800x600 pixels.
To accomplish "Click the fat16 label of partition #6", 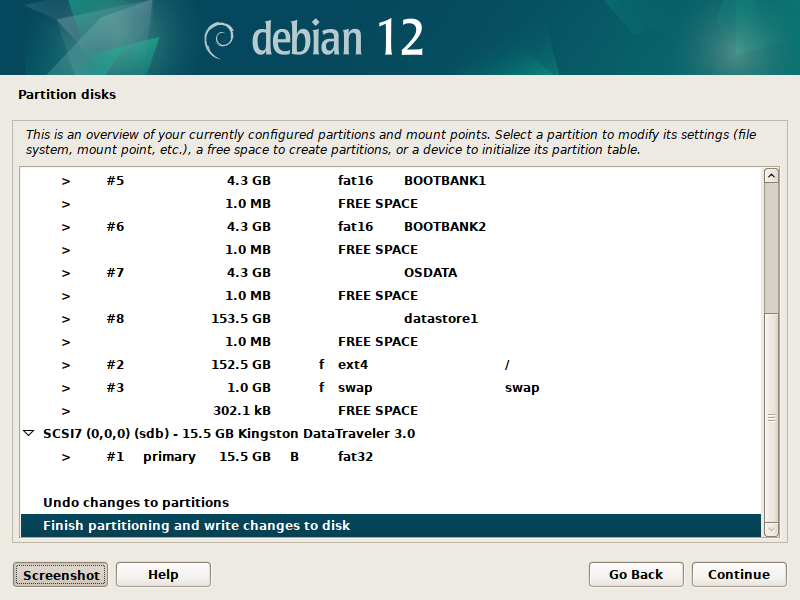I will (x=355, y=227).
